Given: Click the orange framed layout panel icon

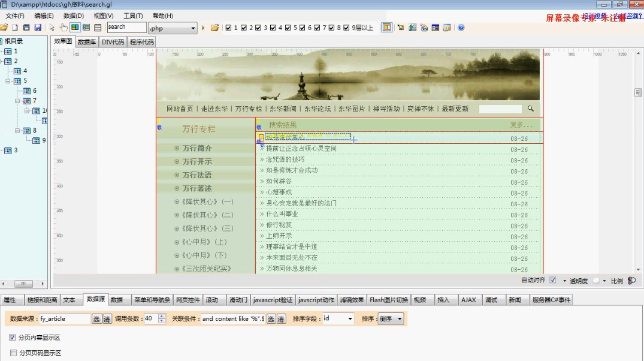Looking at the screenshot, I should tap(386, 28).
